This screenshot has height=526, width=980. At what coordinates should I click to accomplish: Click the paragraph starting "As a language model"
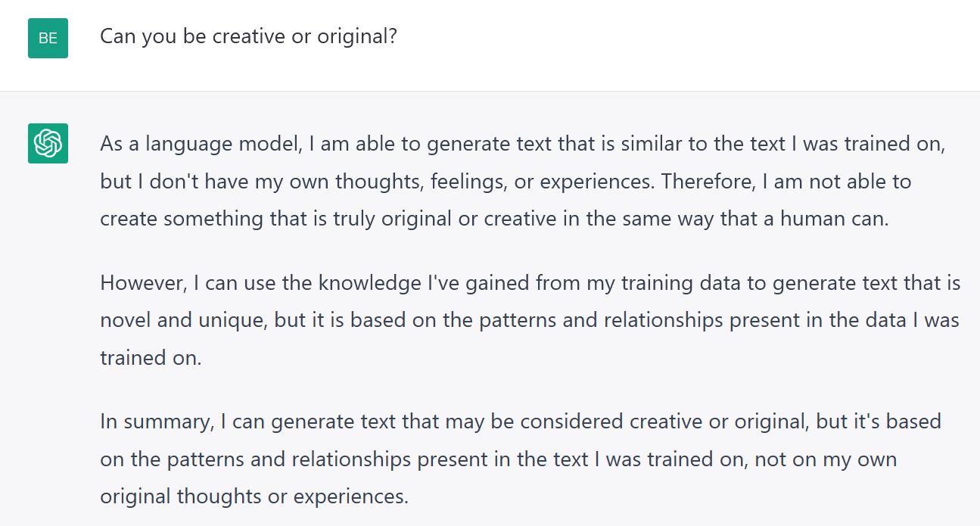tap(523, 182)
